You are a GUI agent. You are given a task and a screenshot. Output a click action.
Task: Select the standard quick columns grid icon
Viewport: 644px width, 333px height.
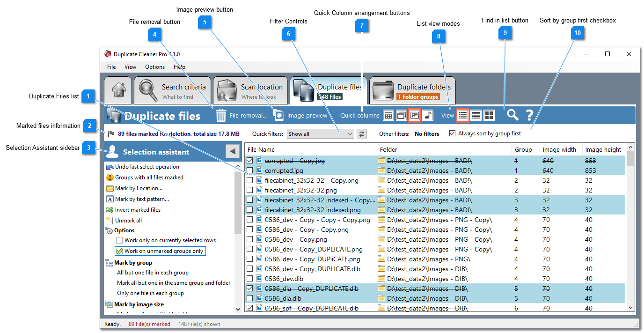coord(388,115)
